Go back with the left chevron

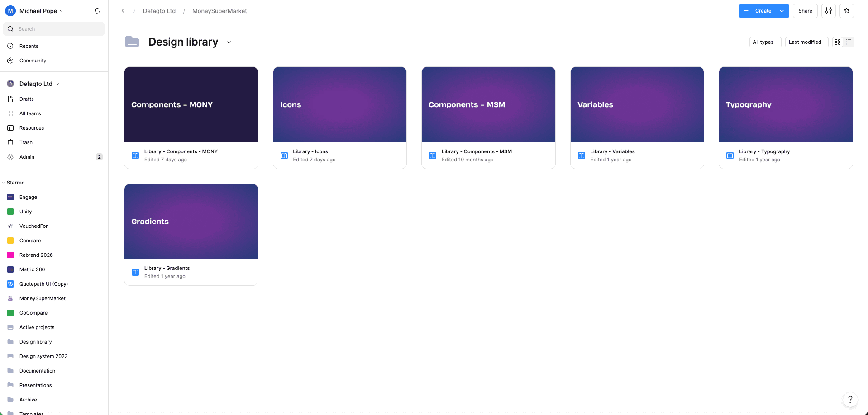[123, 11]
